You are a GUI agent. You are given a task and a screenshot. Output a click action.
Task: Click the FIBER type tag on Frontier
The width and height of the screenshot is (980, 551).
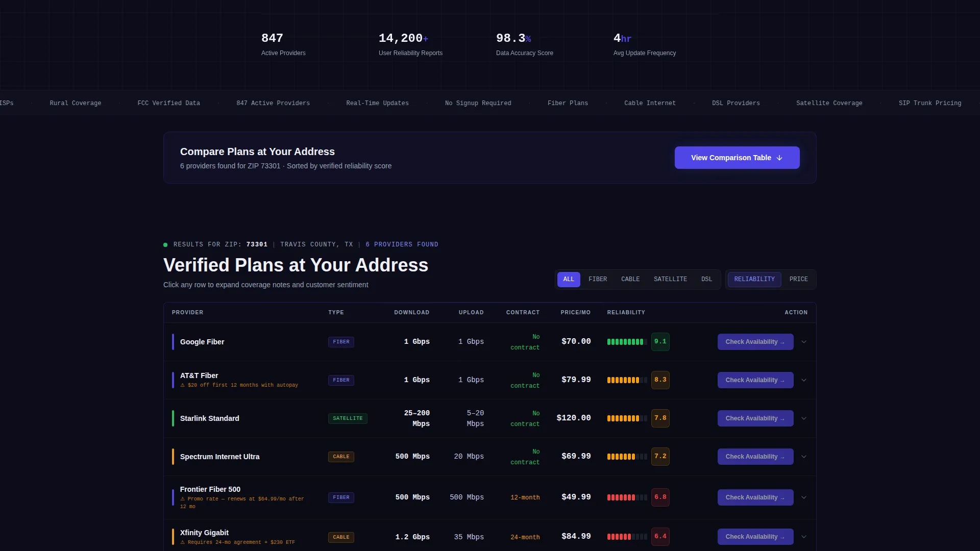(x=341, y=497)
